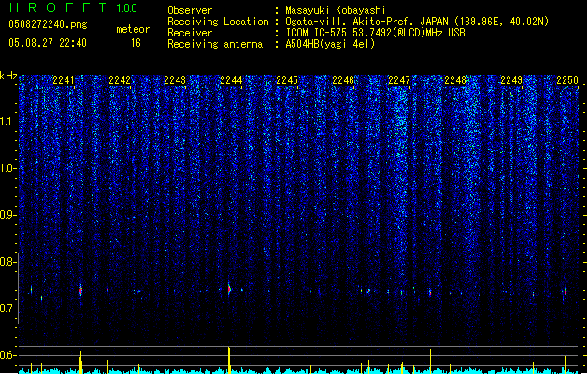Click the 1.0 kHz axis label
Screen dimensions: 588x374
(x=7, y=168)
